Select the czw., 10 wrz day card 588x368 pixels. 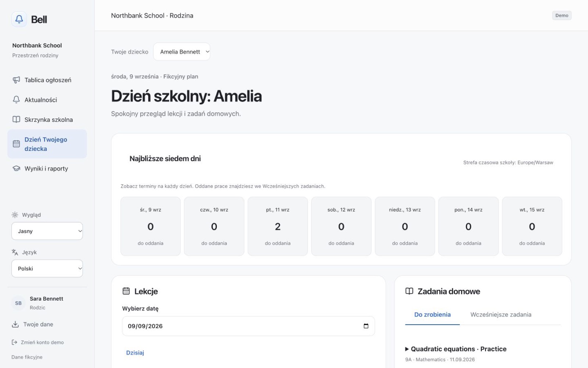tap(214, 226)
